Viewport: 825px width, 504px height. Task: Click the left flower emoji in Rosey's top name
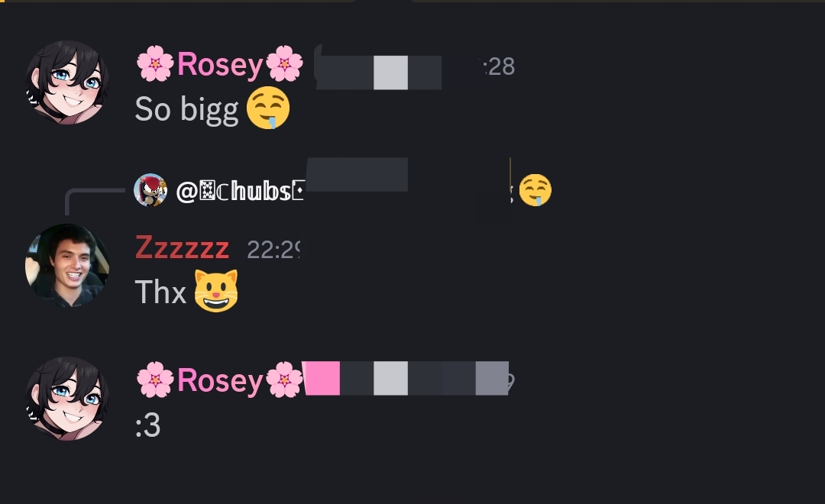[155, 63]
